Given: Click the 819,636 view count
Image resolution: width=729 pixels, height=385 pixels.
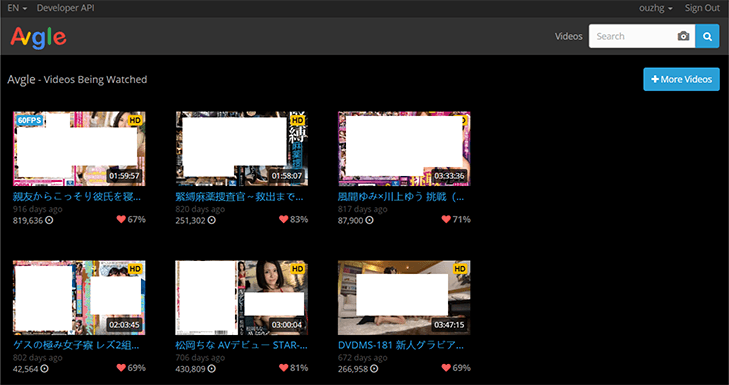Looking at the screenshot, I should [28, 220].
